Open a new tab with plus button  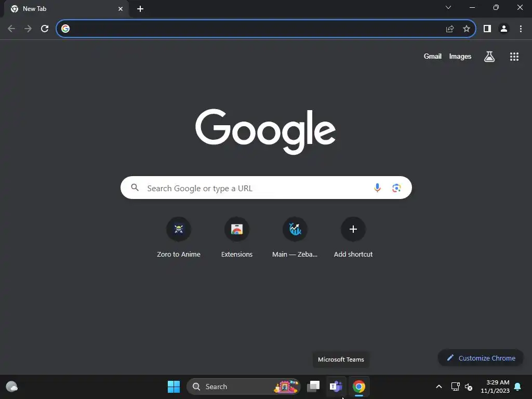tap(140, 9)
